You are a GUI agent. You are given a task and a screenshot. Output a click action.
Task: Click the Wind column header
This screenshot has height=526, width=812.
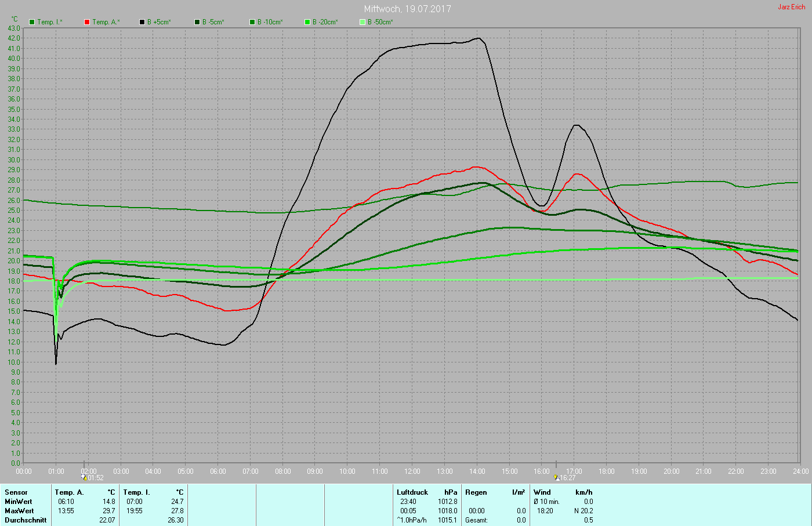542,492
